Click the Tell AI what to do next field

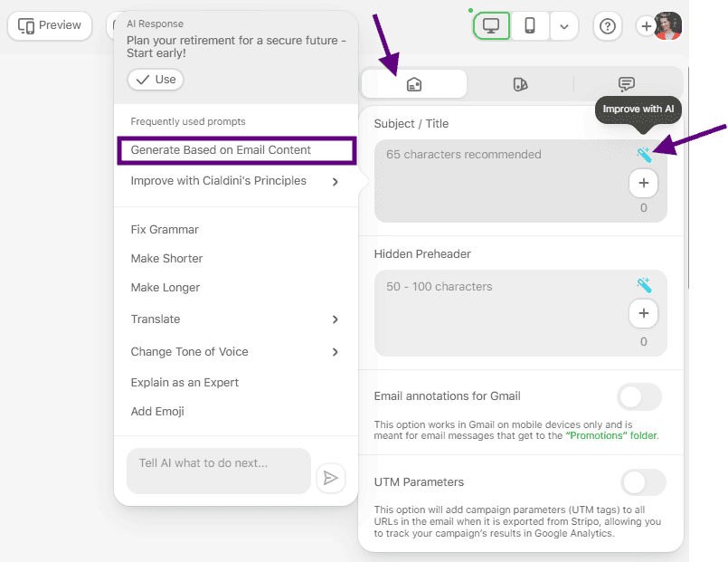219,471
